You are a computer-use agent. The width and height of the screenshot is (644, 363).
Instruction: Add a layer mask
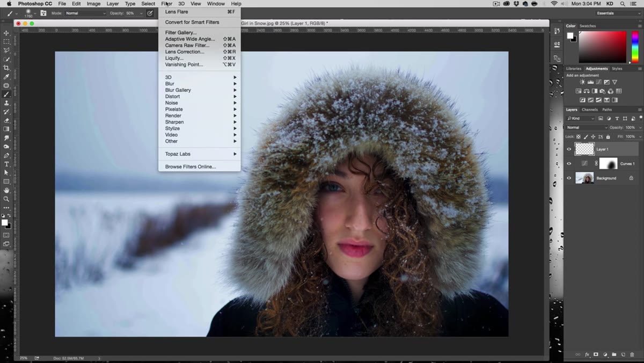pos(596,354)
